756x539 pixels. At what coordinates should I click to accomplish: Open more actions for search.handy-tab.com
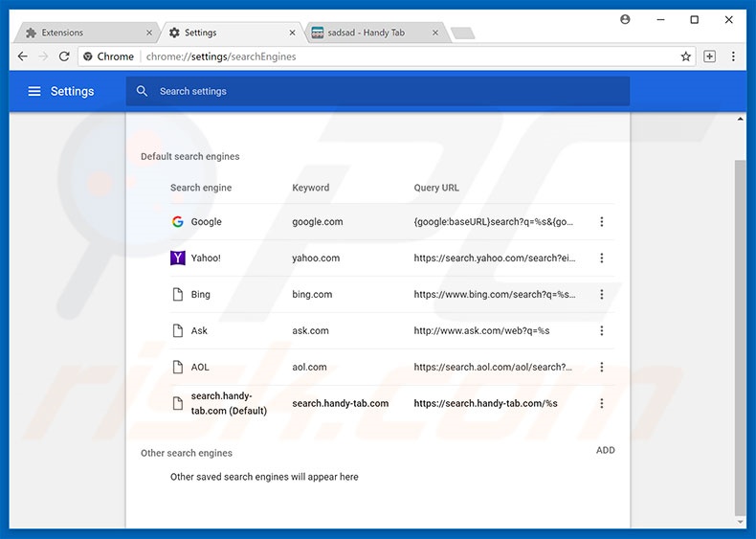[x=602, y=403]
